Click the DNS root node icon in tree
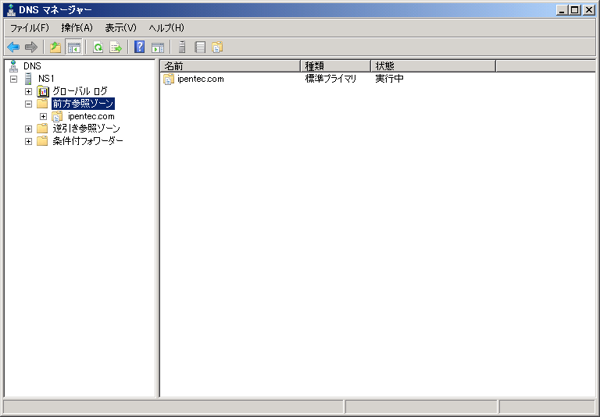 (x=14, y=66)
